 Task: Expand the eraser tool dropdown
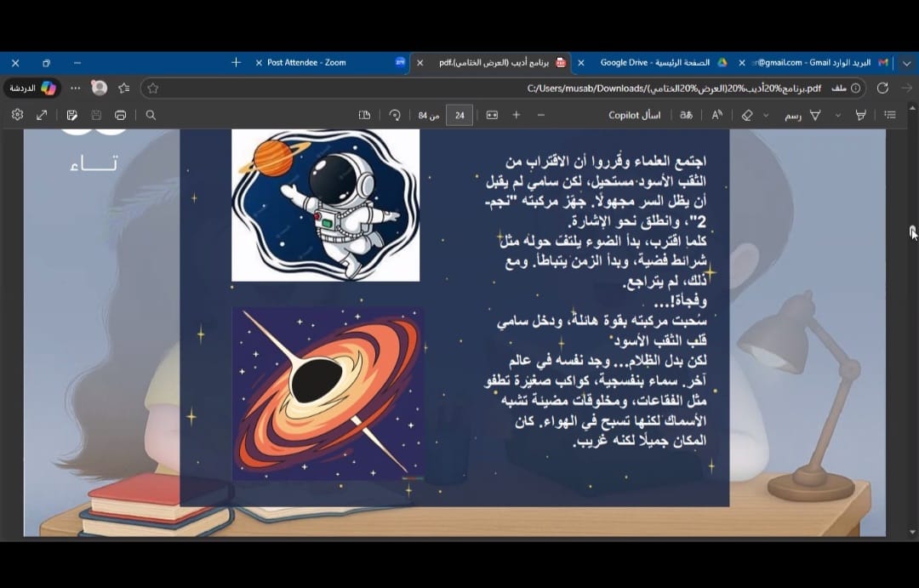766,115
